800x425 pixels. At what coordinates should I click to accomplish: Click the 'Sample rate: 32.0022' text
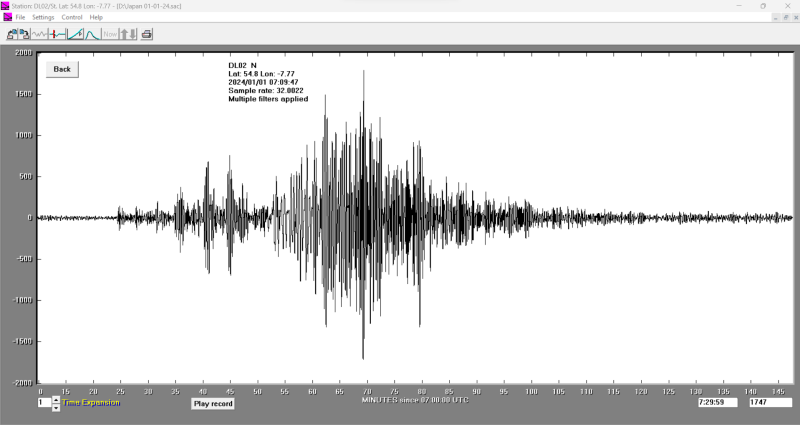point(266,91)
